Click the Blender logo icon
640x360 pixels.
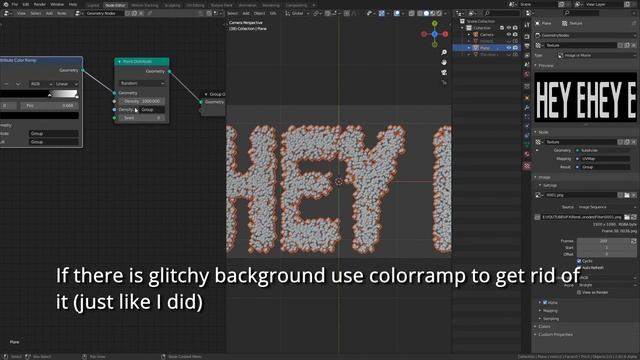[5, 4]
